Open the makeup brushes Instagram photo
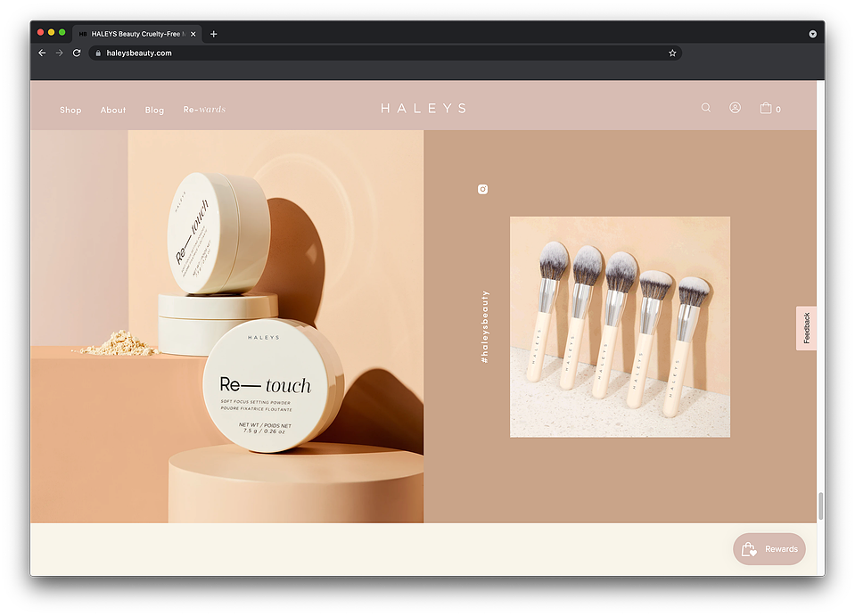The height and width of the screenshot is (616, 855). pyautogui.click(x=620, y=327)
